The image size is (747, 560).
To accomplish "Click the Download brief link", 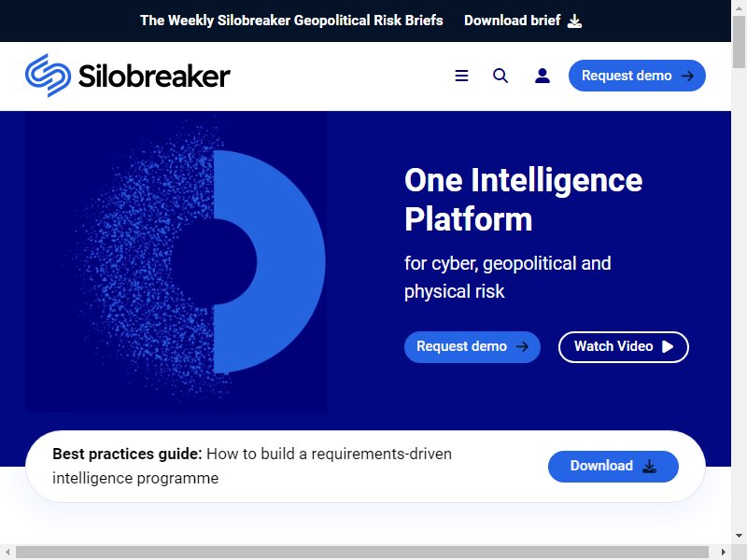I will [x=523, y=21].
